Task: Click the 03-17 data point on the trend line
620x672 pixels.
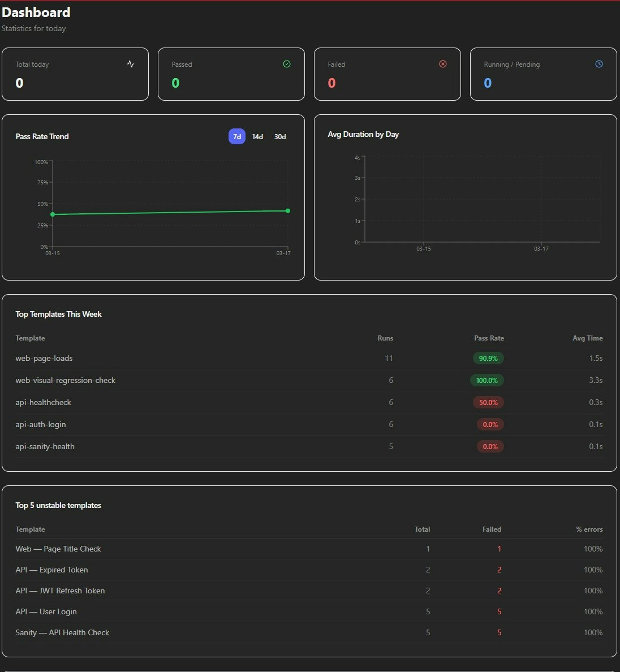Action: click(x=288, y=210)
